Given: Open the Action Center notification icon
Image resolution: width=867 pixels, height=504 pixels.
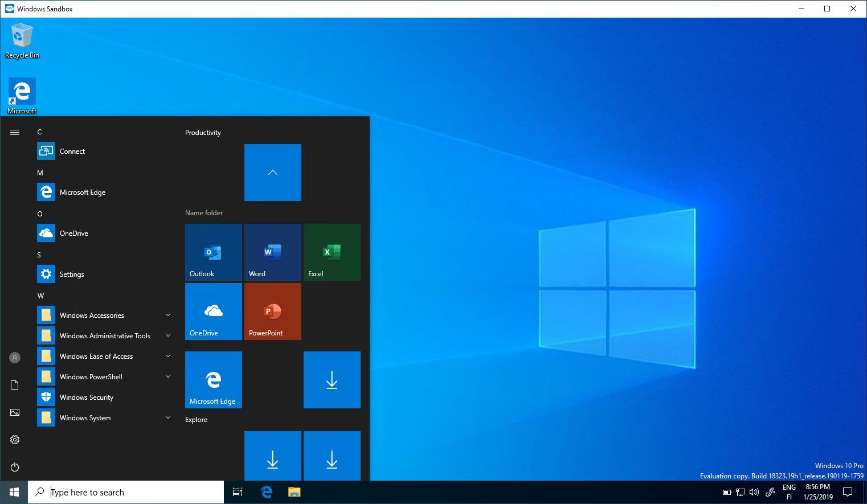Looking at the screenshot, I should [x=848, y=492].
